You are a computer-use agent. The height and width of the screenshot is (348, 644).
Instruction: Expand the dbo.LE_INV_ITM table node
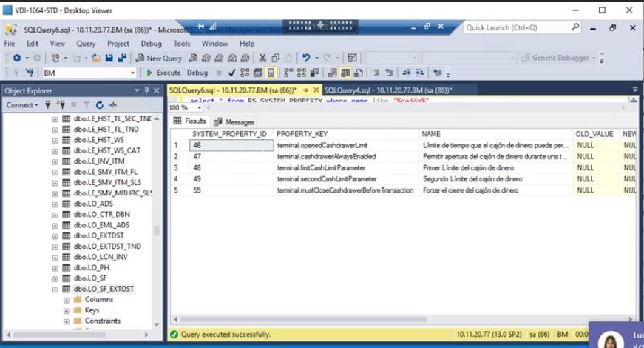pos(55,161)
